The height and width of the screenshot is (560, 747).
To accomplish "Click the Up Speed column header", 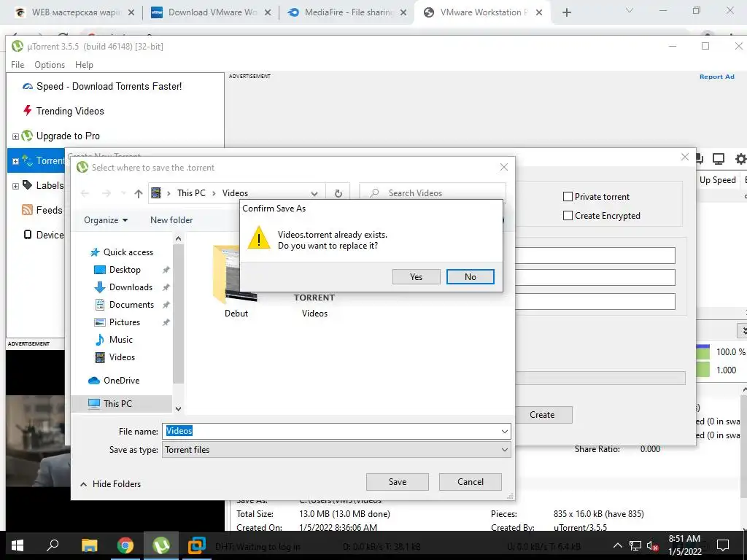I will [718, 180].
